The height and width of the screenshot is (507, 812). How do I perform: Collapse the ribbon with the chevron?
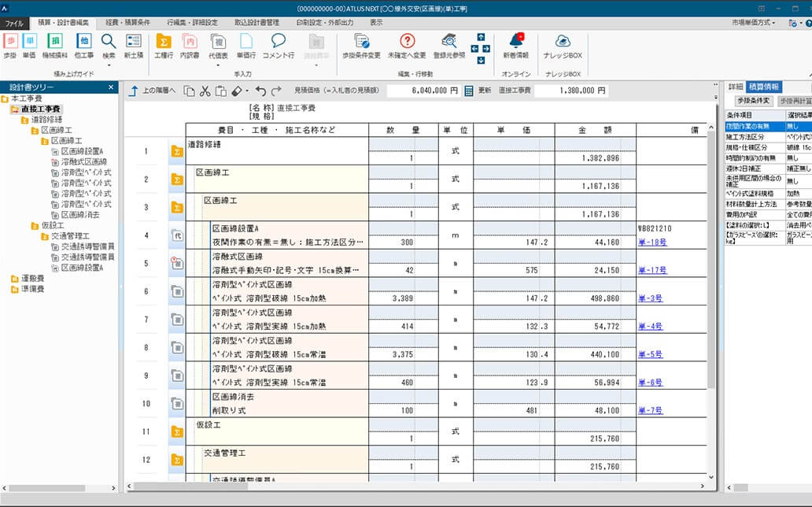click(x=810, y=75)
